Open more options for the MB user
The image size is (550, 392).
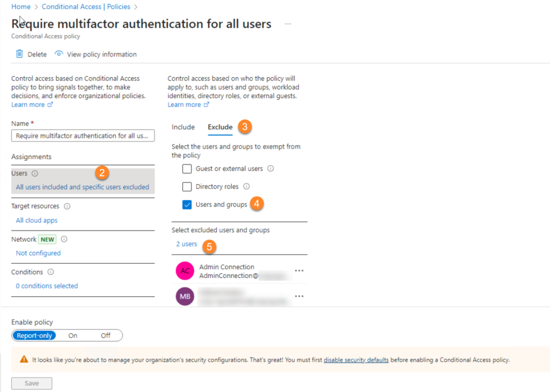tap(299, 296)
